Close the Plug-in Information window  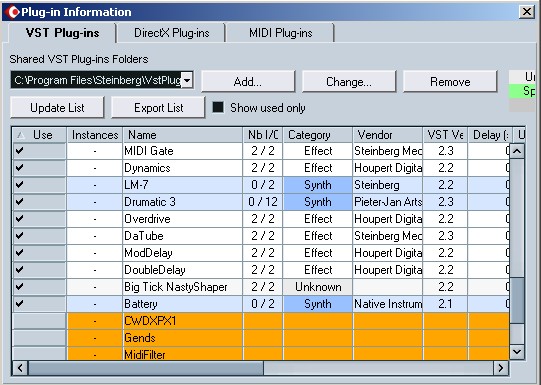point(527,12)
